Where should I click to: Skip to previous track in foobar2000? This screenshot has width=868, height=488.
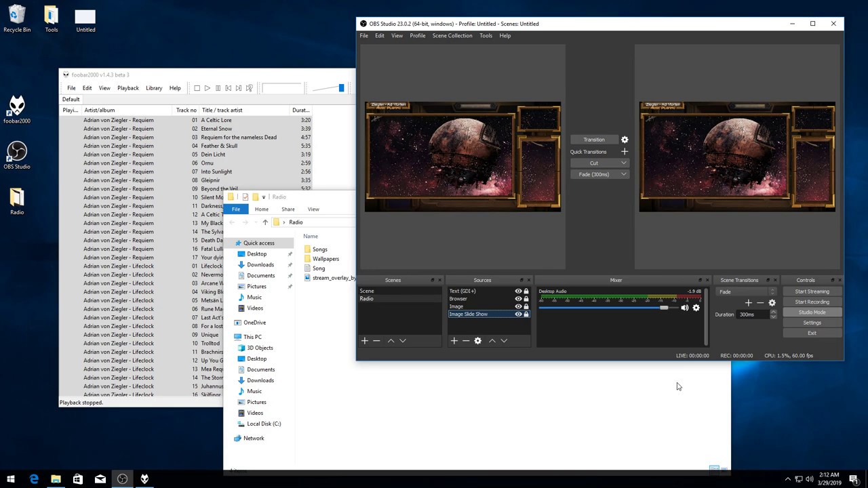click(x=229, y=88)
